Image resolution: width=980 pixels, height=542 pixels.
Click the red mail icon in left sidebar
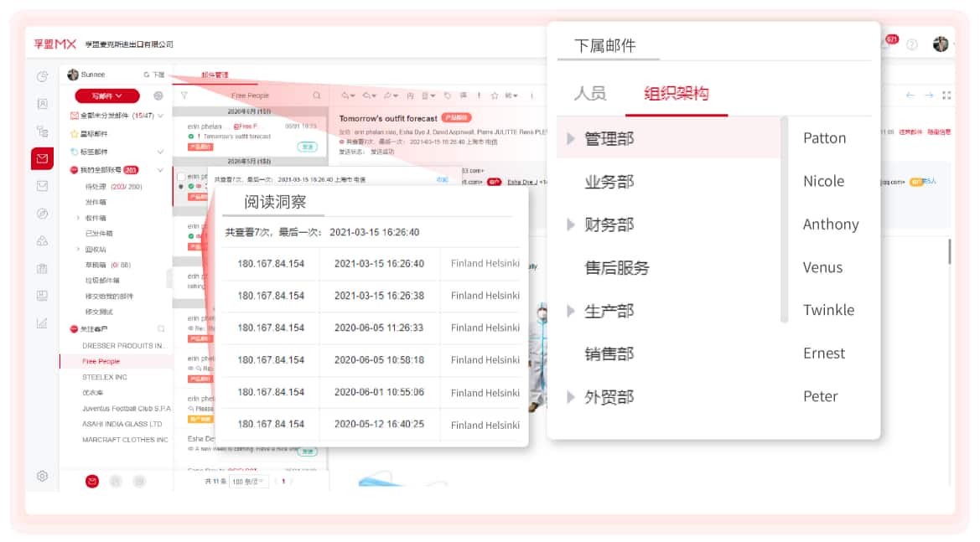click(x=42, y=158)
